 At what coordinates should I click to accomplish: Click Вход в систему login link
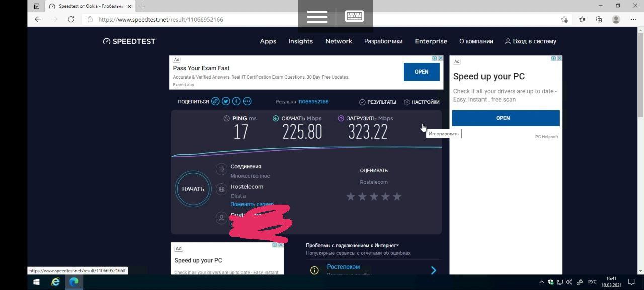pos(531,41)
